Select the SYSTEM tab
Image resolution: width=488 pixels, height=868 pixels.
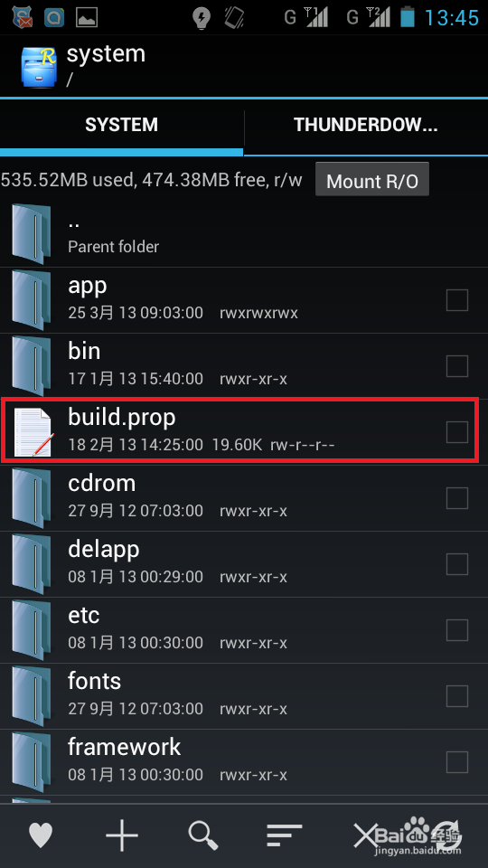[121, 125]
